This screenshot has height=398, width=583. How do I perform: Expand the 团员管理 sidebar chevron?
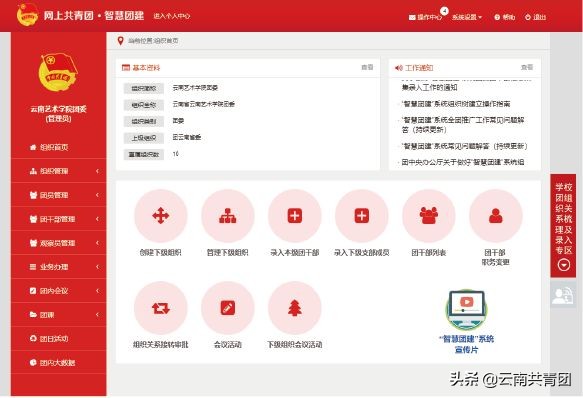tap(97, 195)
